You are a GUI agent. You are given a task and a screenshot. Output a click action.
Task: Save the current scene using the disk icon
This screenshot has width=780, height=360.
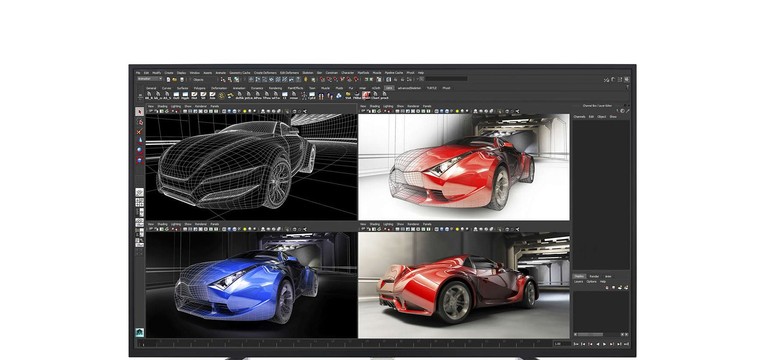tap(182, 80)
